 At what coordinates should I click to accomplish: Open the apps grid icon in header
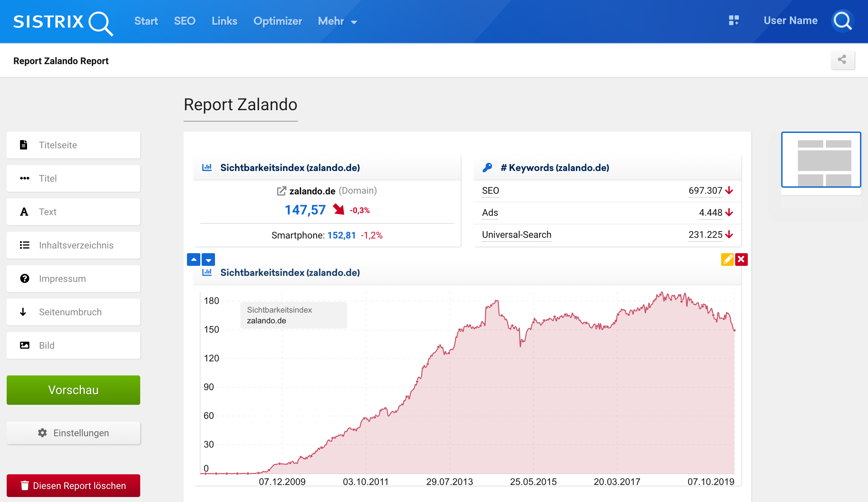[734, 20]
